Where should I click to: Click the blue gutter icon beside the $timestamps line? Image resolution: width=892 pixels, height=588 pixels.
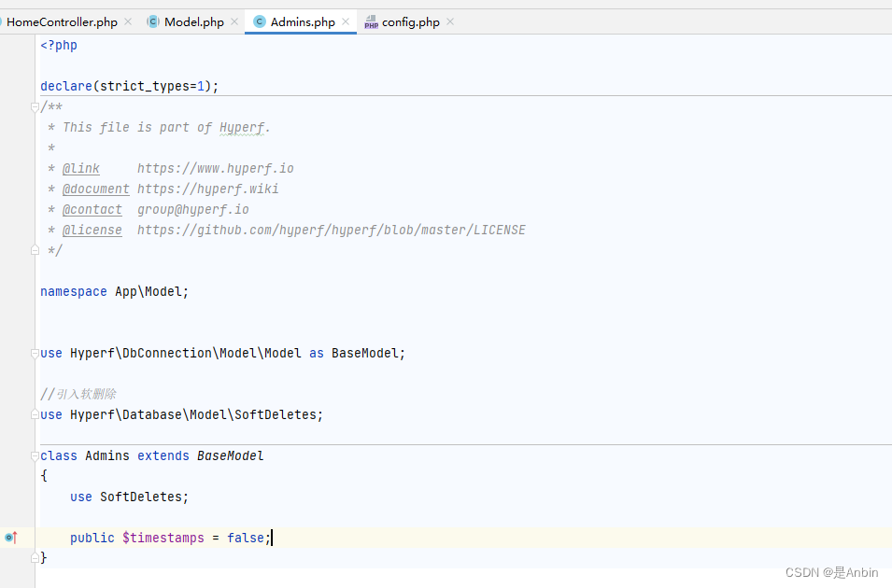(7, 538)
